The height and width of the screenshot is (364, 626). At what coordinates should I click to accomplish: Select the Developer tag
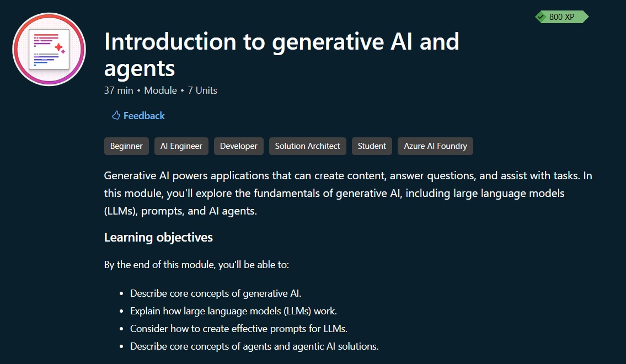tap(238, 146)
